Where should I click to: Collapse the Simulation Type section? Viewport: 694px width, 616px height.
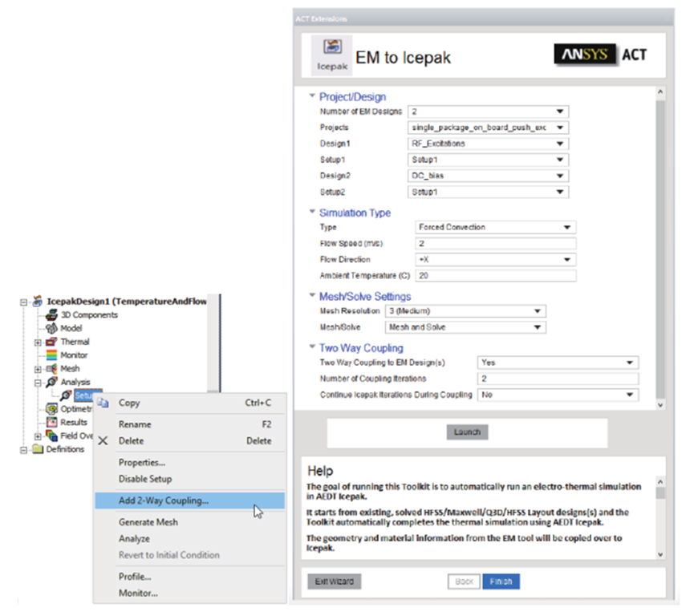coord(312,212)
